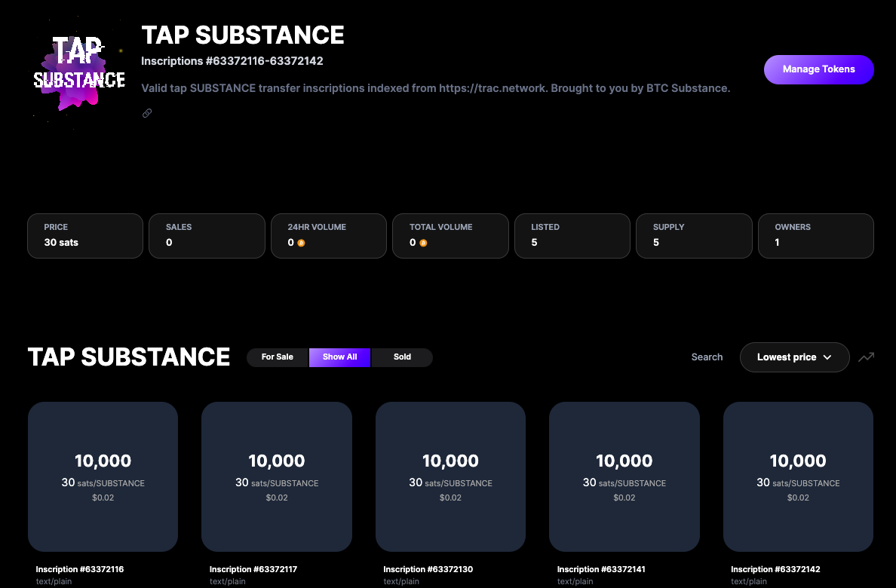
Task: Click the SUPPLY stat box
Action: coord(694,236)
